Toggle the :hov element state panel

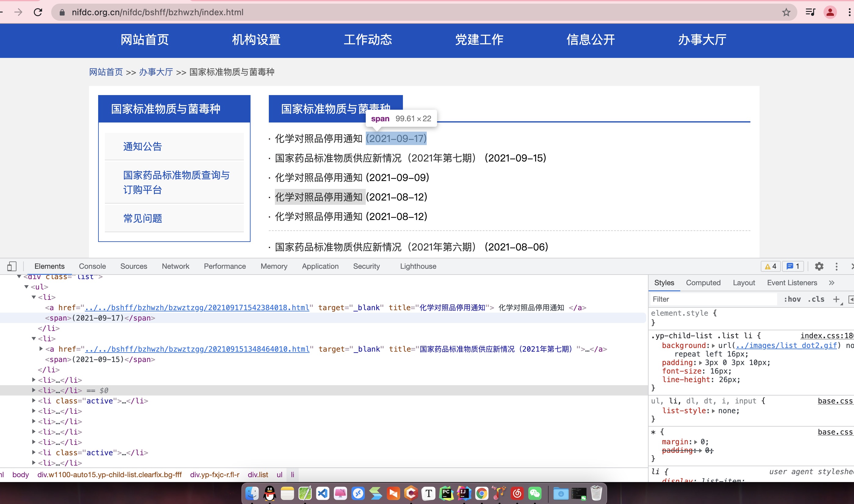point(792,299)
